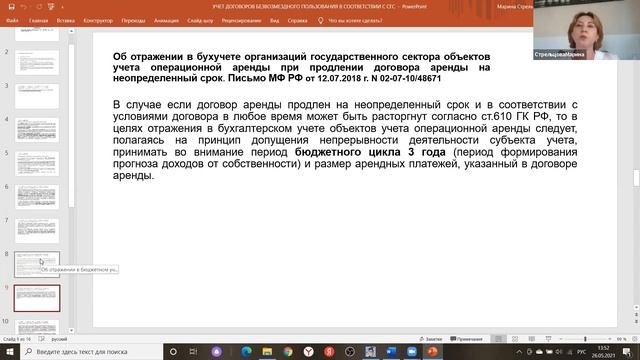The width and height of the screenshot is (640, 360).
Task: Toggle the Заметки notes pane
Action: point(431,339)
